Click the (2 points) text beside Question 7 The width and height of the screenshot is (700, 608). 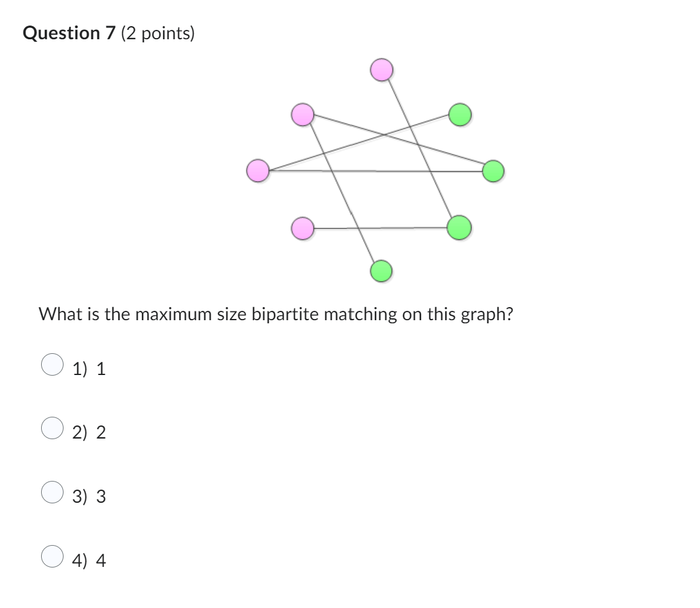[x=156, y=33]
